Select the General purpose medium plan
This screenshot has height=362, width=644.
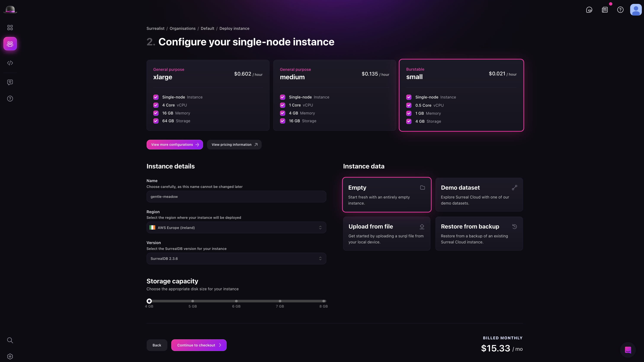point(335,95)
